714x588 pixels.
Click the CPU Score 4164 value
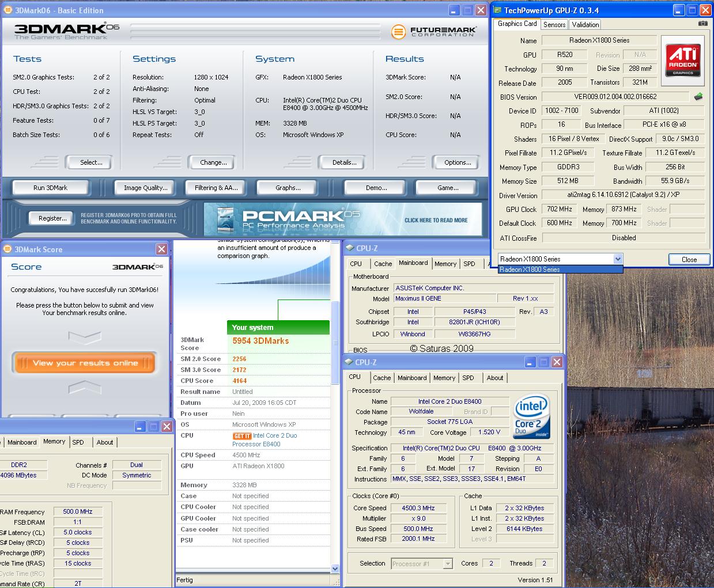[x=240, y=381]
